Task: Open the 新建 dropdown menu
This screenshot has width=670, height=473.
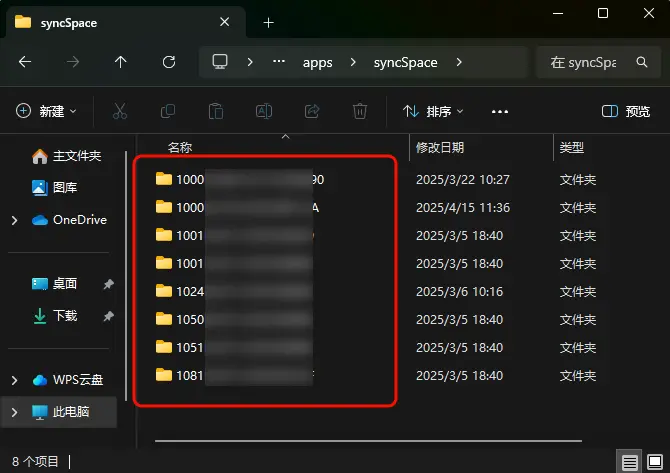Action: click(47, 111)
